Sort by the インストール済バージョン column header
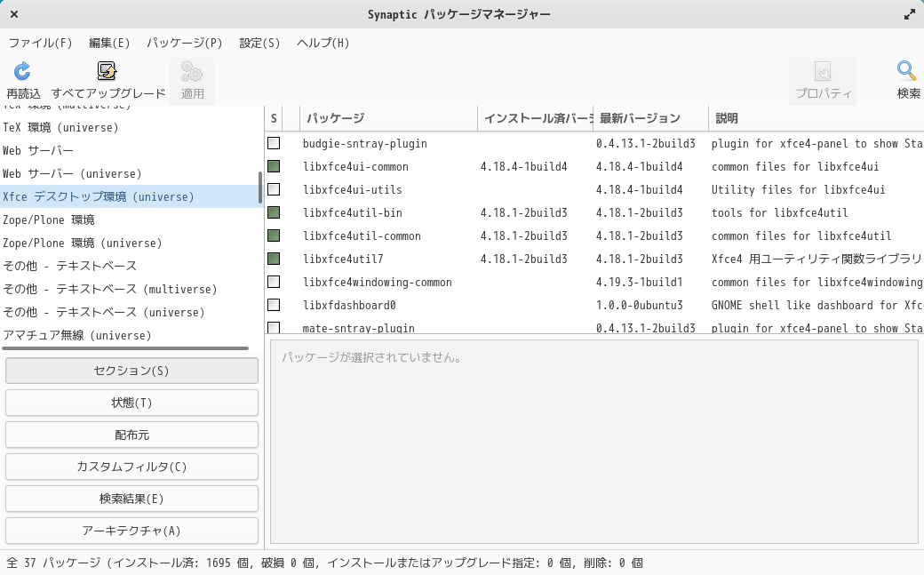The width and height of the screenshot is (924, 575). tap(535, 118)
